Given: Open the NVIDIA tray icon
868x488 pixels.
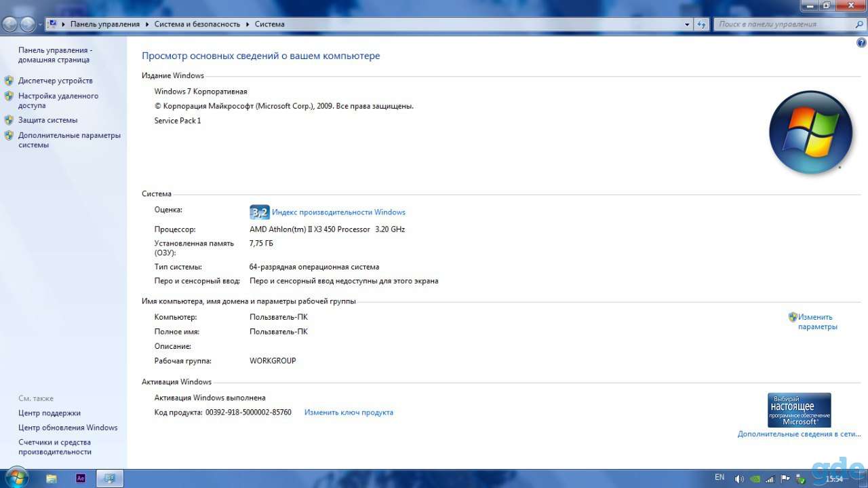Looking at the screenshot, I should pos(755,478).
